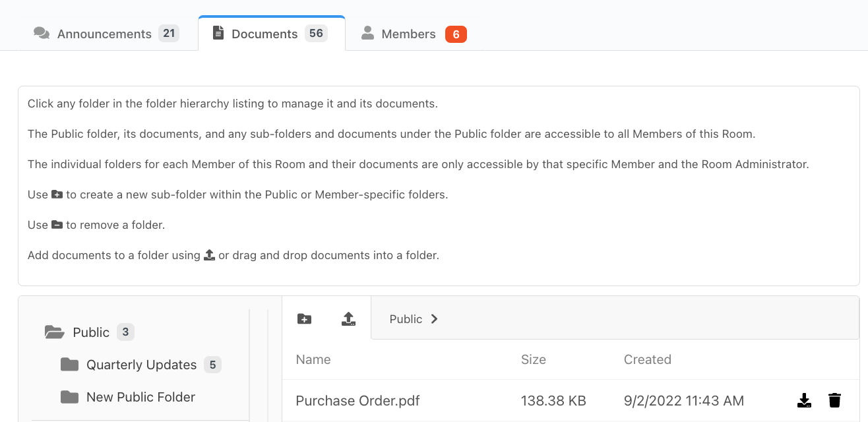The height and width of the screenshot is (422, 868).
Task: Click the Public folder count badge 3
Action: [x=125, y=332]
